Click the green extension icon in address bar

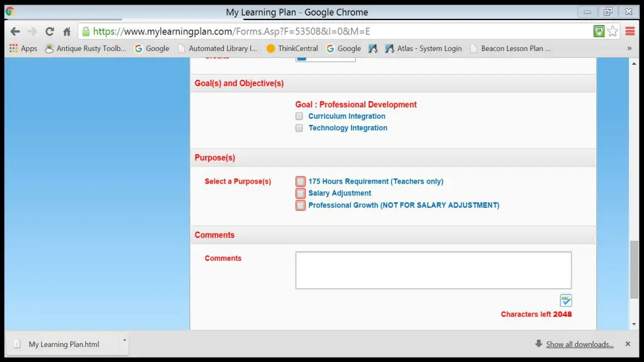(x=599, y=31)
